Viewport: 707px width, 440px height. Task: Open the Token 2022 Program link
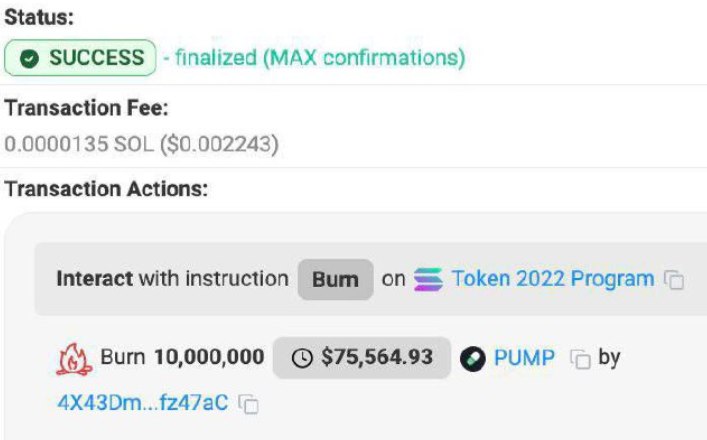(x=553, y=279)
